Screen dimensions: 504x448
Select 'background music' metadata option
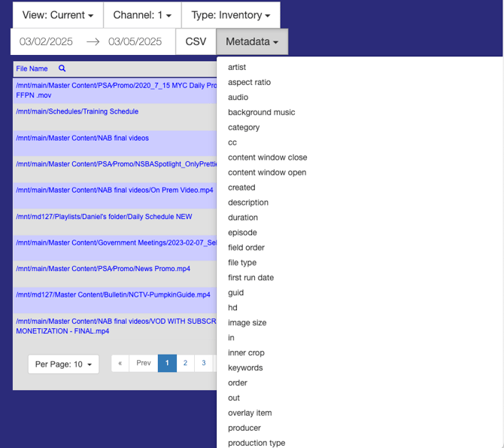point(261,112)
